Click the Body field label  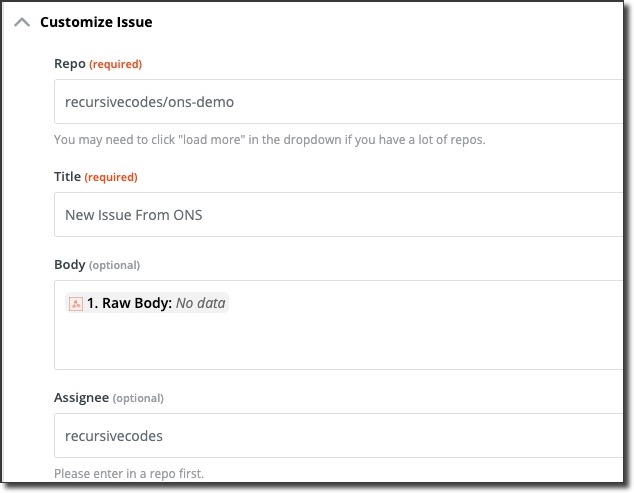pos(69,265)
